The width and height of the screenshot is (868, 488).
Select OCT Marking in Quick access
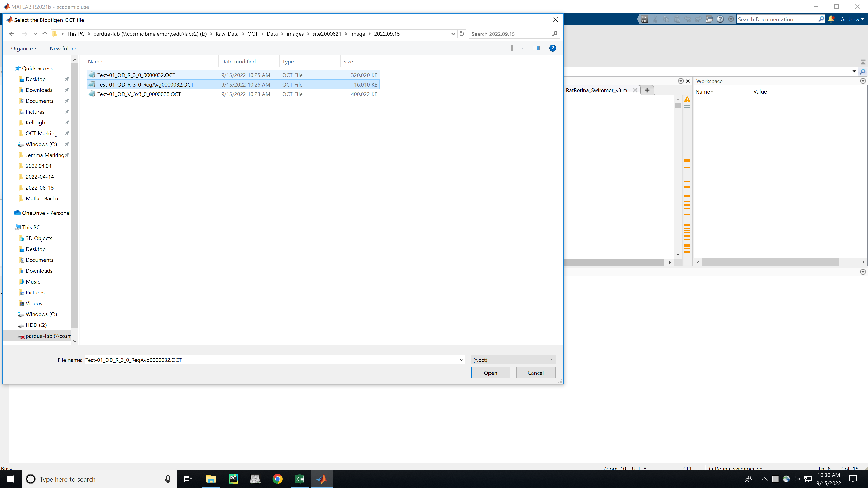coord(41,133)
